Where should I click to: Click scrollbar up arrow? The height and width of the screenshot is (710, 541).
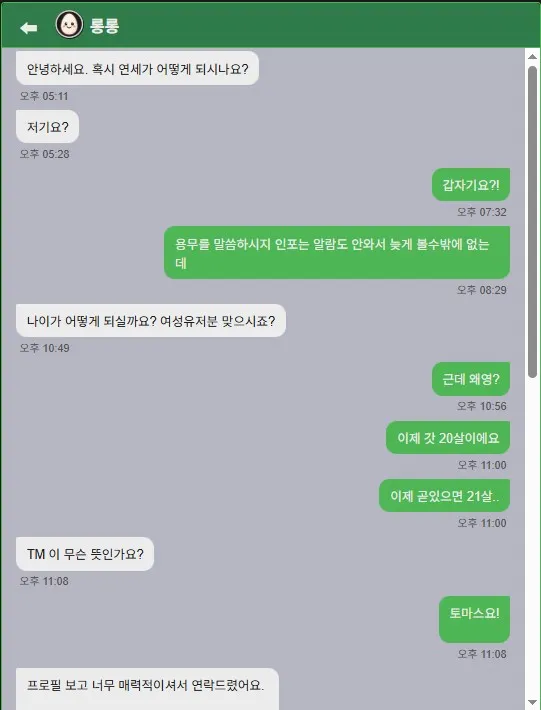point(532,57)
